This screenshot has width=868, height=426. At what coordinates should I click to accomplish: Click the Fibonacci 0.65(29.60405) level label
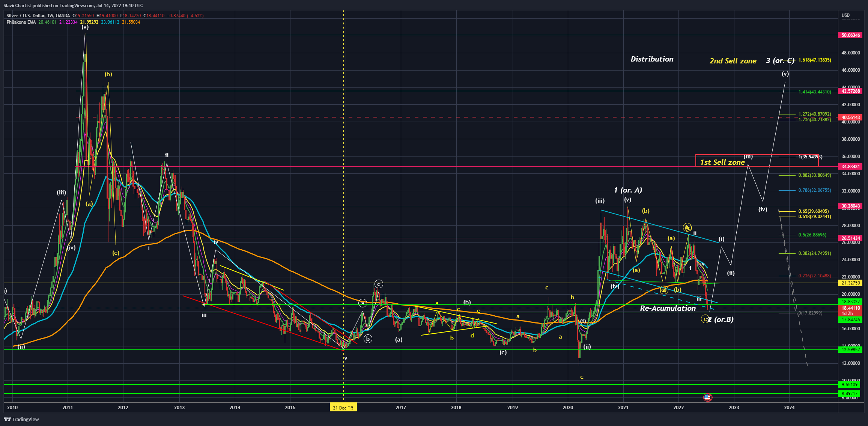(x=814, y=212)
